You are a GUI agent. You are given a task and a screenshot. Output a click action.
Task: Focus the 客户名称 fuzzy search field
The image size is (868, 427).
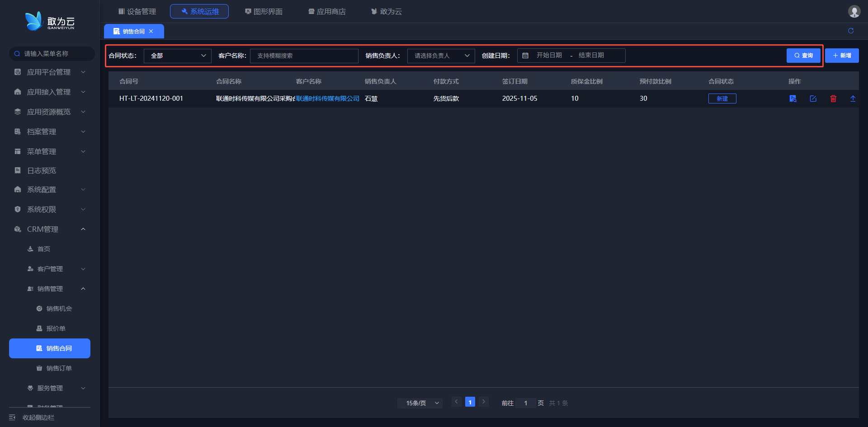[304, 56]
